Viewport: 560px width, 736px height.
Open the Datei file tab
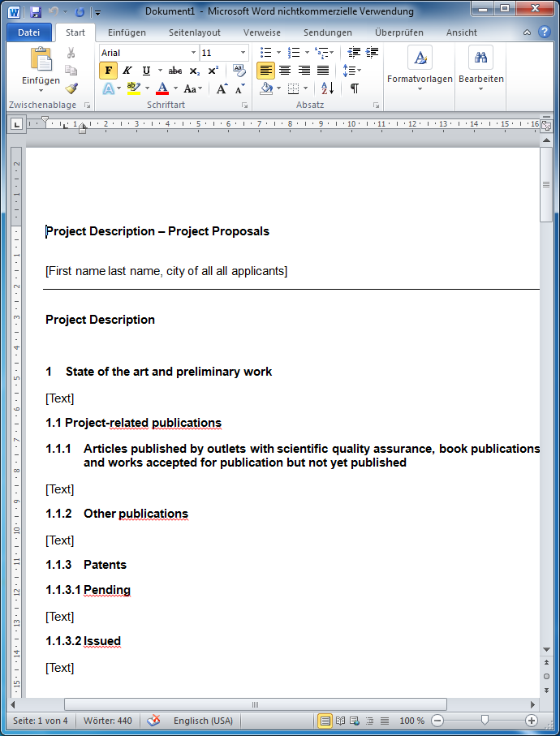coord(28,32)
